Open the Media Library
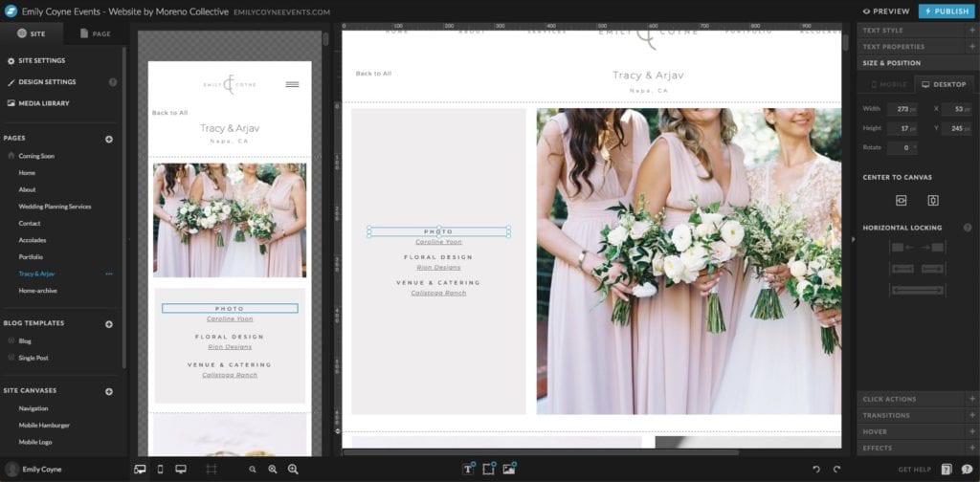The width and height of the screenshot is (980, 482). tap(37, 103)
